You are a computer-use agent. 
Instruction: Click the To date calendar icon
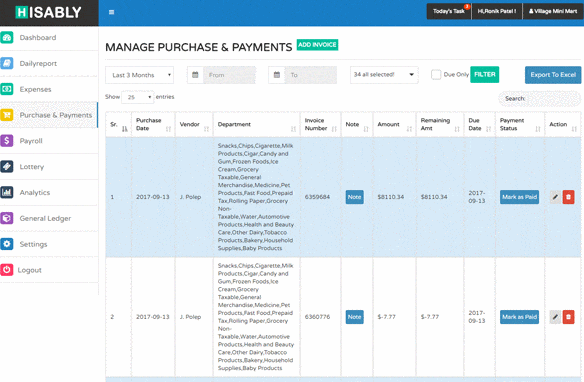tap(277, 75)
